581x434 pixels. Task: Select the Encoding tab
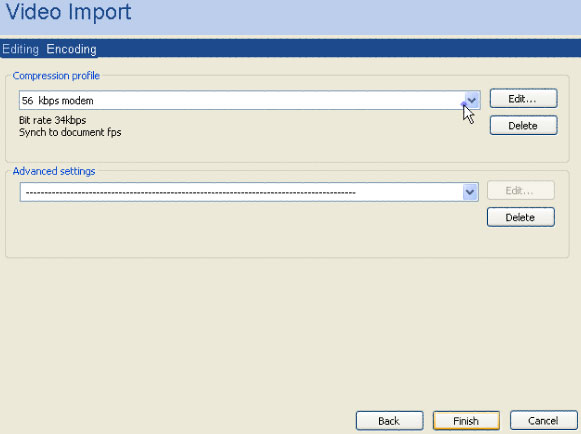[x=71, y=49]
